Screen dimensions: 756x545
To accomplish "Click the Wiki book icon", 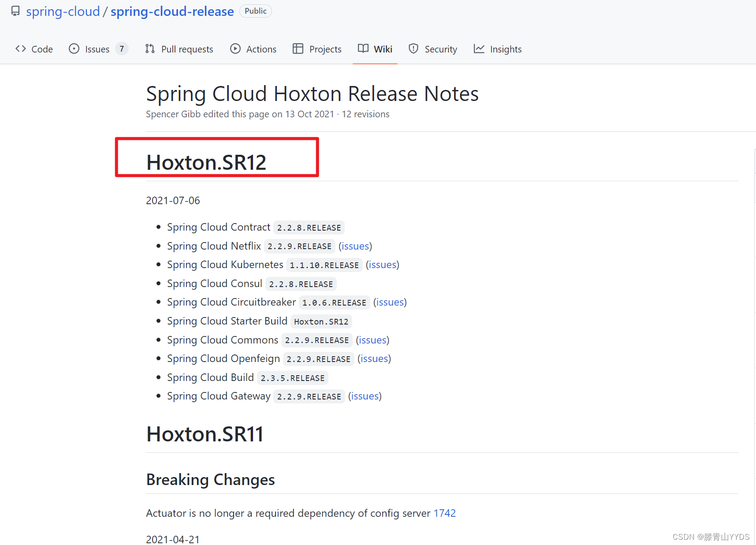I will [363, 49].
